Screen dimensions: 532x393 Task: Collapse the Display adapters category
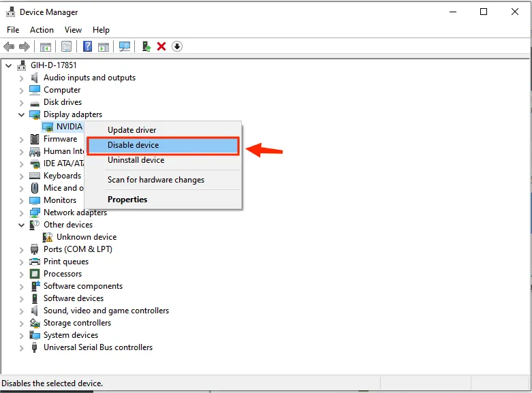21,114
